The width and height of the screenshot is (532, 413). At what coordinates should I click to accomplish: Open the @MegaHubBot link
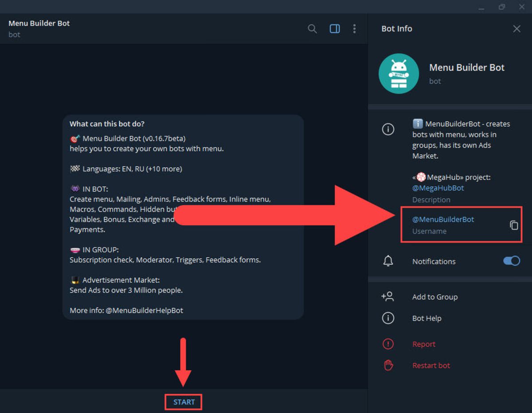(438, 188)
